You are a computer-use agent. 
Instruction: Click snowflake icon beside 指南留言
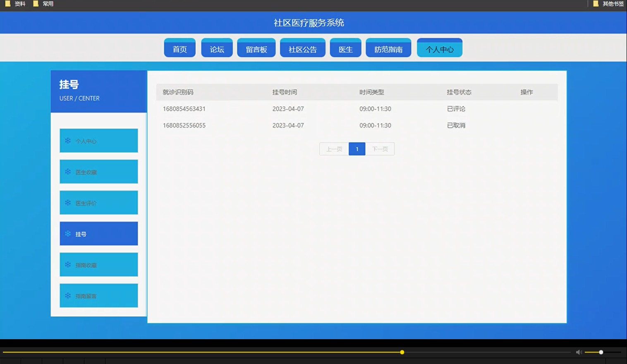pyautogui.click(x=68, y=296)
